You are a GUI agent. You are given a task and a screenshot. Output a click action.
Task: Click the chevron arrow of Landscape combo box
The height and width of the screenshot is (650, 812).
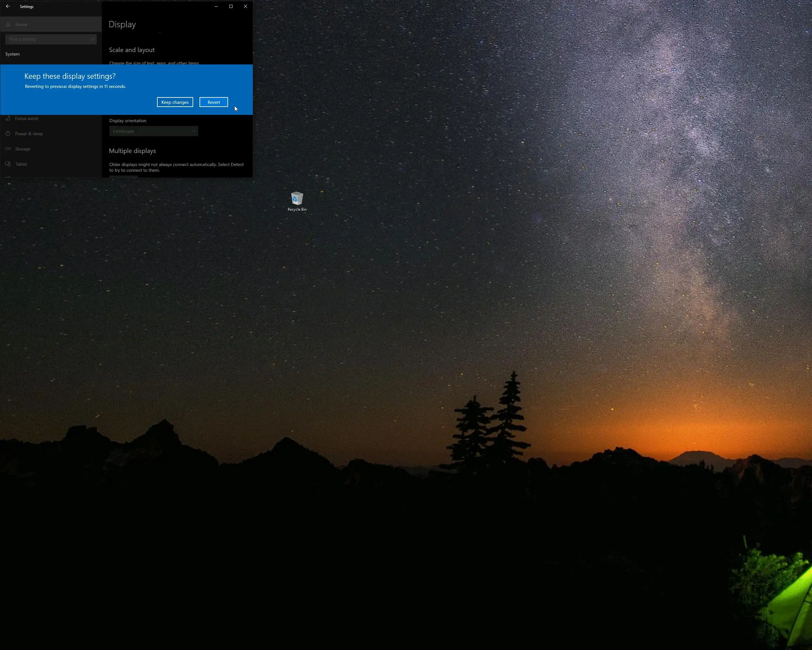point(193,131)
